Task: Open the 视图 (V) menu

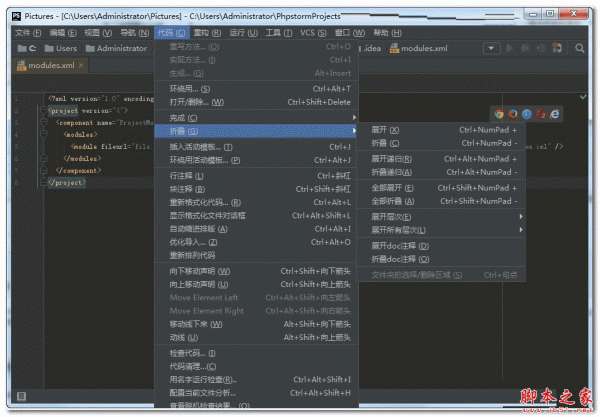Action: [98, 33]
